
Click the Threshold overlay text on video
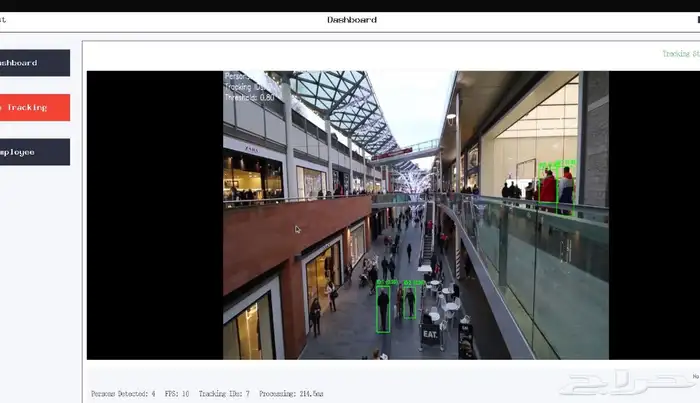(x=249, y=98)
